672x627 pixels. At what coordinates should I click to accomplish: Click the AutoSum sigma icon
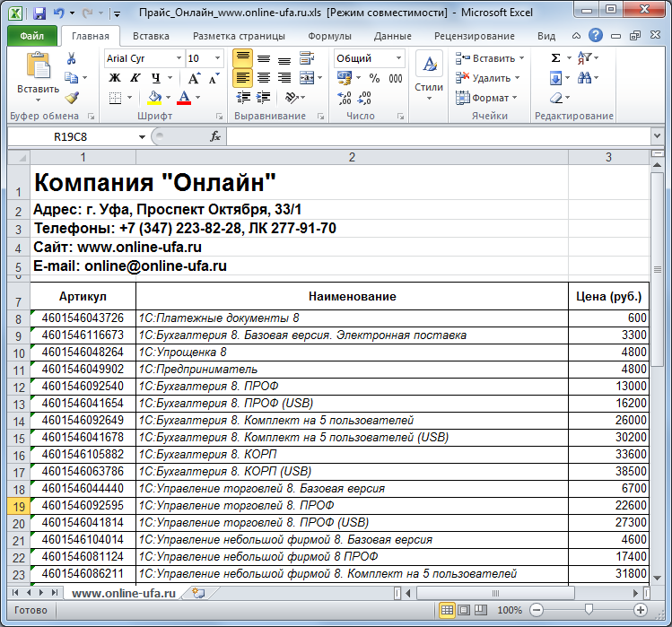[x=555, y=58]
